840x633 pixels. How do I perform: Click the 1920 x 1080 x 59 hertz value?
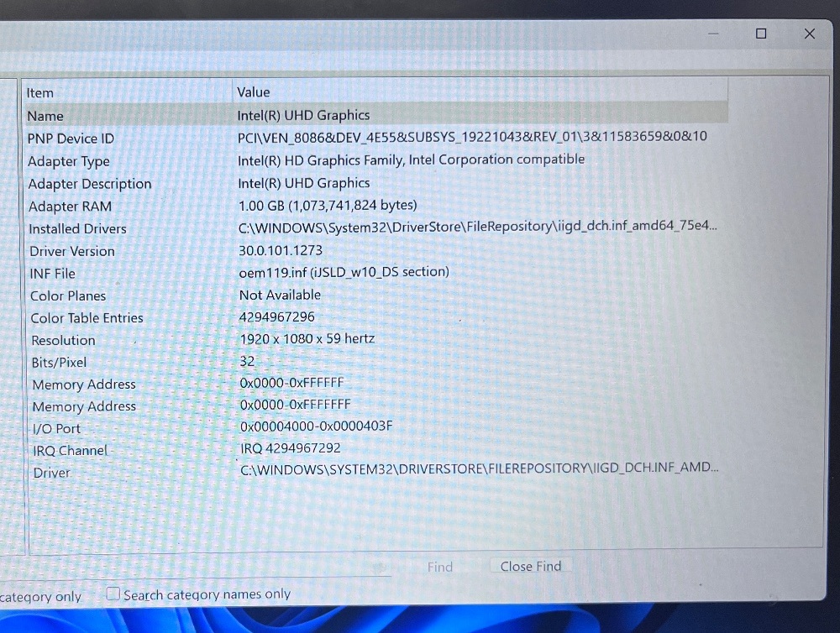[x=307, y=338]
